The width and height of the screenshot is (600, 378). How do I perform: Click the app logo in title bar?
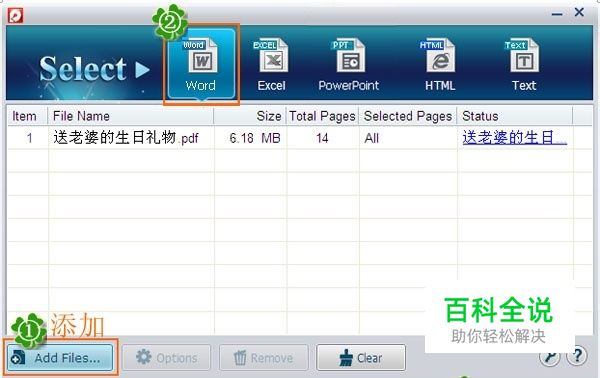15,15
